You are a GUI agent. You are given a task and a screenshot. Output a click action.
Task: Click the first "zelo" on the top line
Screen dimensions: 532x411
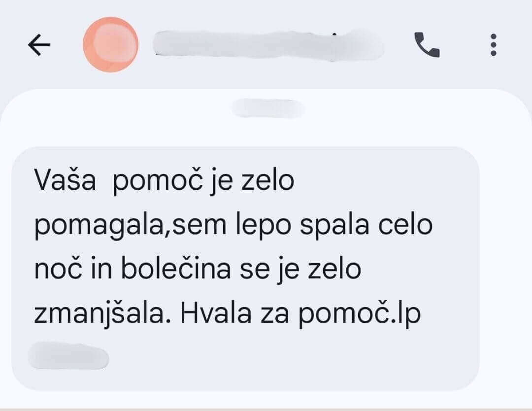tap(267, 180)
